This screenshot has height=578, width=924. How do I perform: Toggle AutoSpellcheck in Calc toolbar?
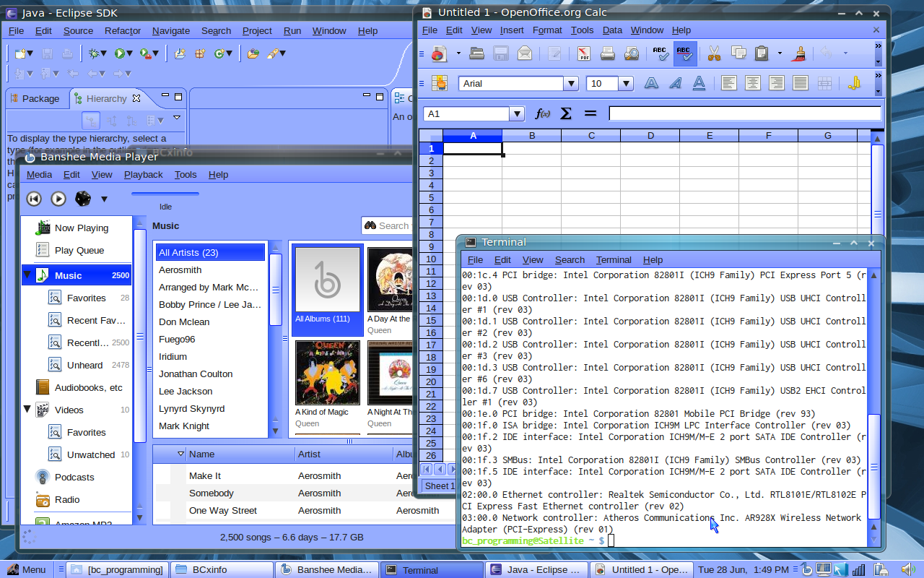tap(684, 53)
